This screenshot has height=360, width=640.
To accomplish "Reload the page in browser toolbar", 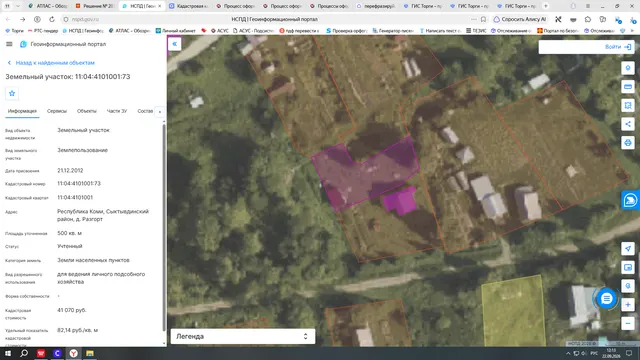I will [52, 19].
